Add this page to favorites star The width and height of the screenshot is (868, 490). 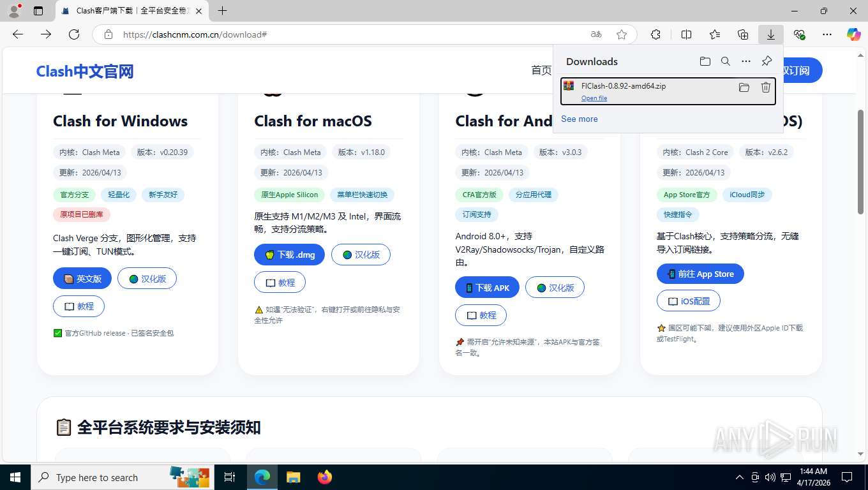622,34
